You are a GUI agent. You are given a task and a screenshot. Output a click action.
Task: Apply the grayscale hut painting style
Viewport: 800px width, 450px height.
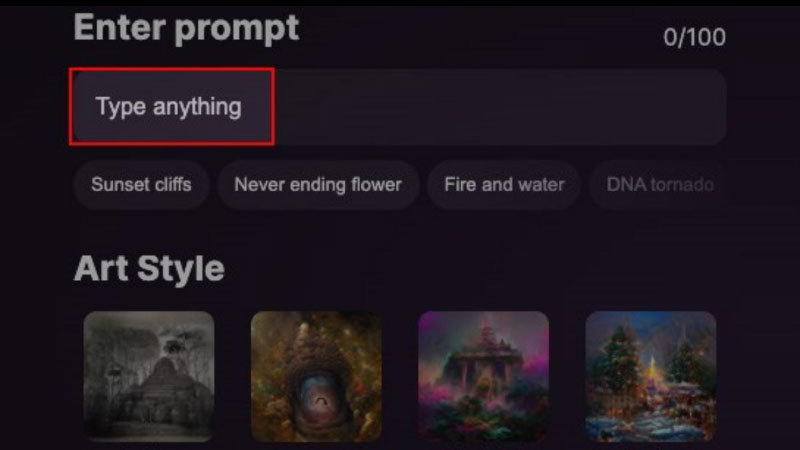[149, 377]
